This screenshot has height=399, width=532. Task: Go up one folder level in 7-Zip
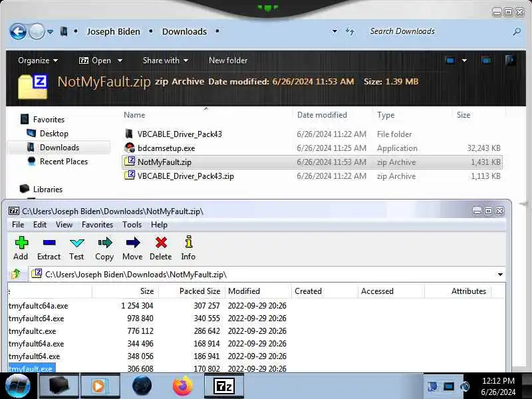point(16,274)
